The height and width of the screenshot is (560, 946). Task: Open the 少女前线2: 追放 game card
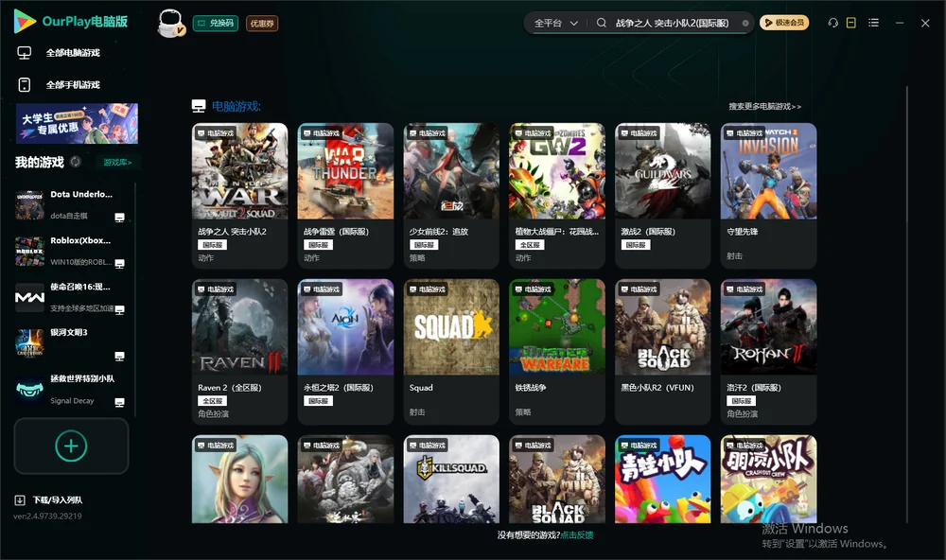coord(451,196)
